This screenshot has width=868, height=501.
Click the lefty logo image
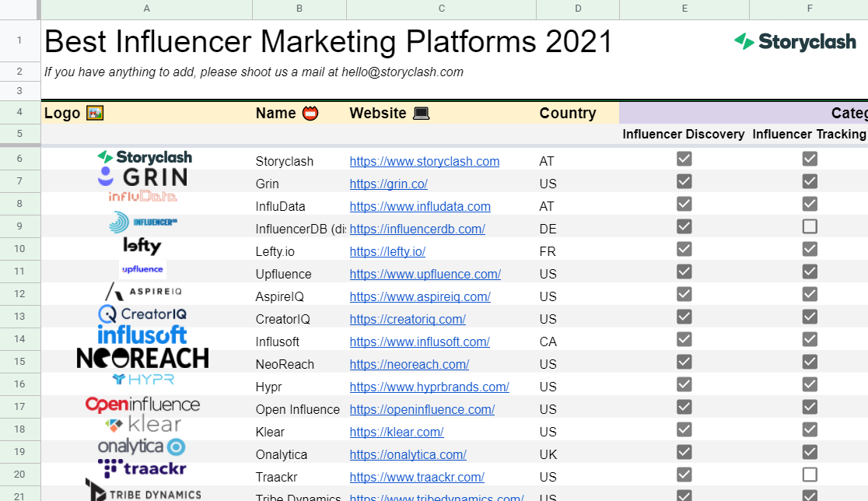(142, 245)
